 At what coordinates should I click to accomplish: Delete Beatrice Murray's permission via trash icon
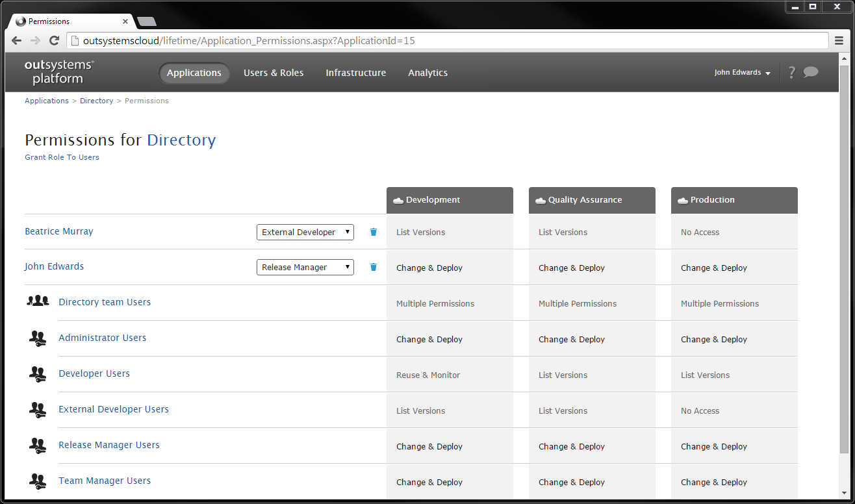pyautogui.click(x=373, y=232)
